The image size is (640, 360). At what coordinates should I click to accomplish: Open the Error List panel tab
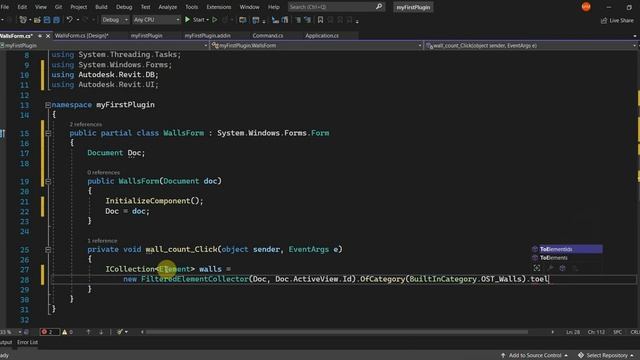pyautogui.click(x=27, y=342)
